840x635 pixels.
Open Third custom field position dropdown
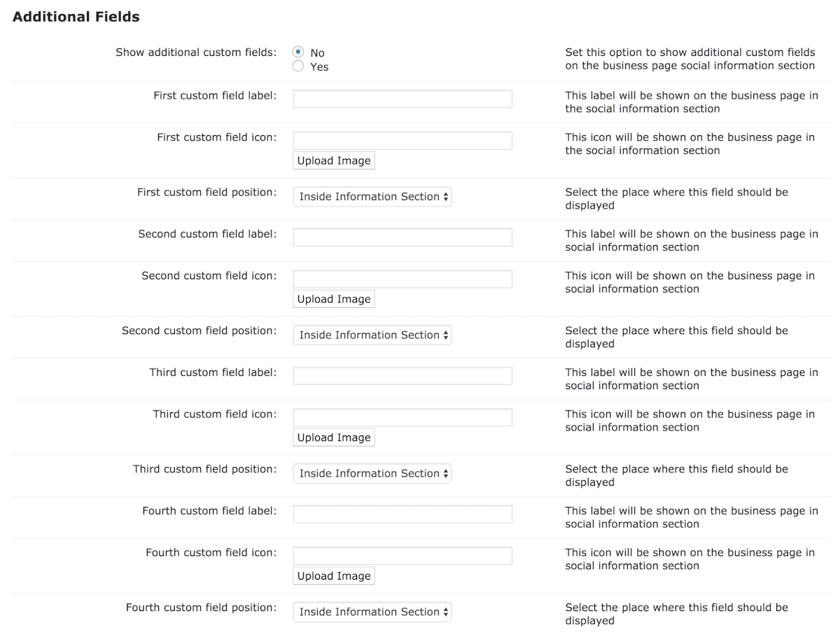[x=372, y=474]
